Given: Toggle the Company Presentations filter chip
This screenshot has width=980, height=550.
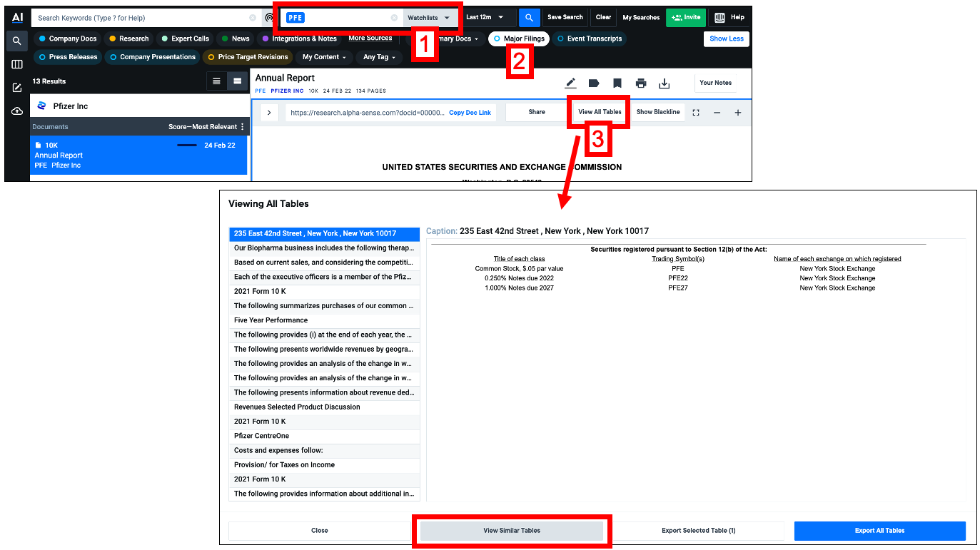Looking at the screenshot, I should tap(152, 57).
